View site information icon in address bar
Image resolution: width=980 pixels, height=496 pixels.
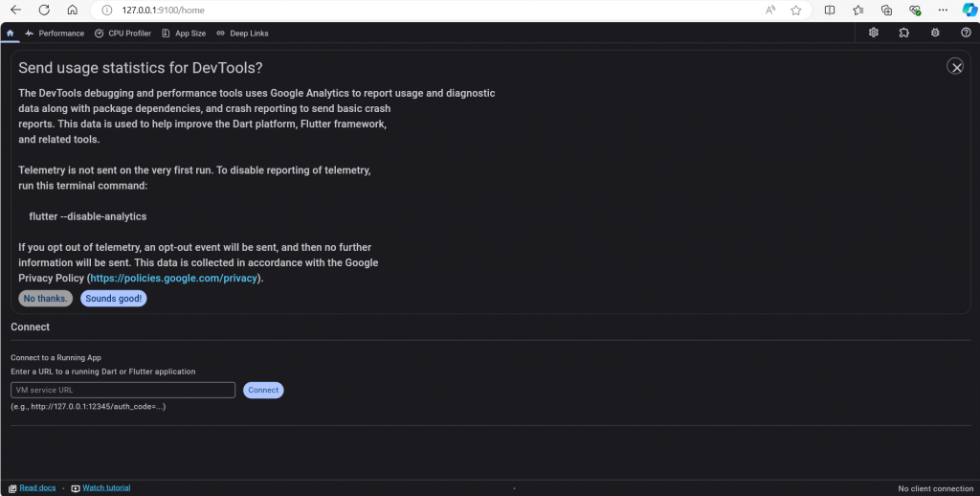107,10
